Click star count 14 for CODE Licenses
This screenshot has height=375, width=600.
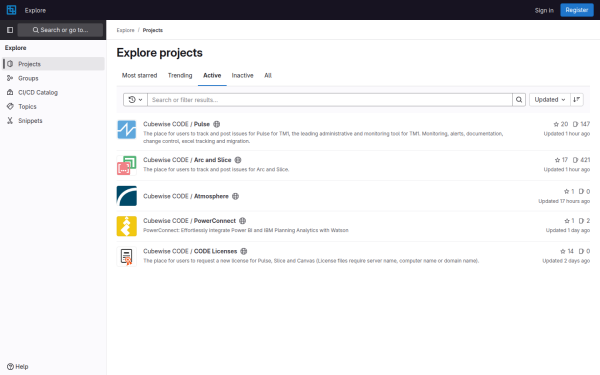[x=567, y=251]
